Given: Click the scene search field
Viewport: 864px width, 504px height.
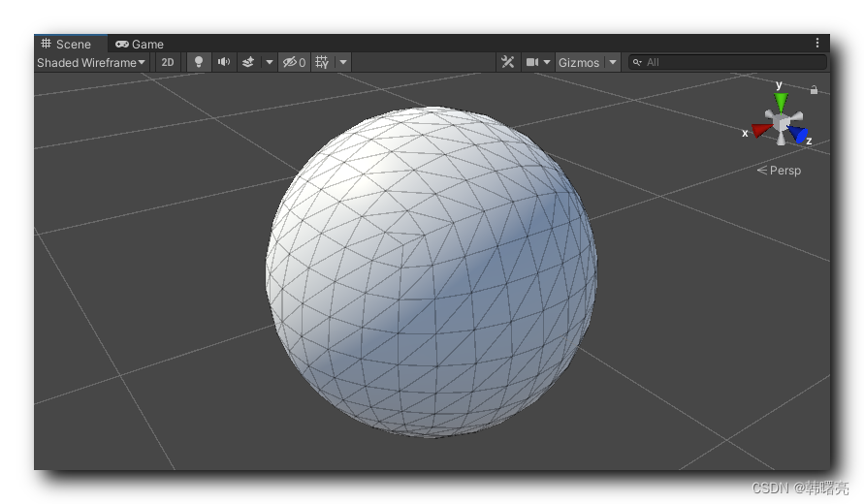Looking at the screenshot, I should 727,62.
